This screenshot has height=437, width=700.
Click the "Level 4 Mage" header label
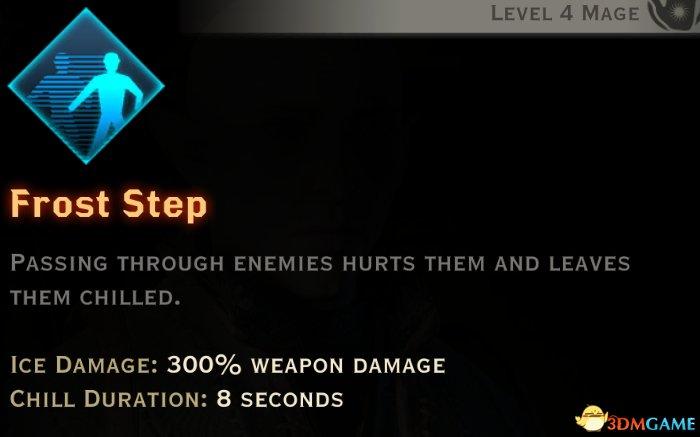[565, 13]
